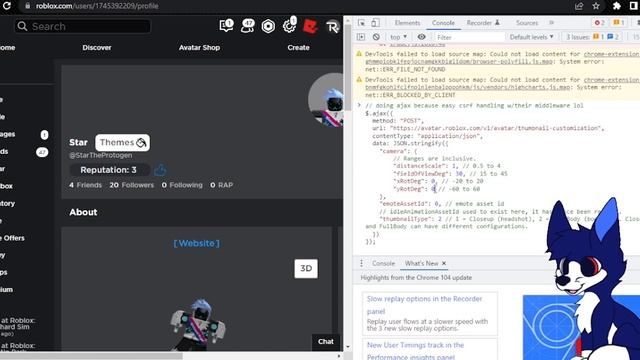Show more DevTools tabs chevron

click(x=551, y=23)
